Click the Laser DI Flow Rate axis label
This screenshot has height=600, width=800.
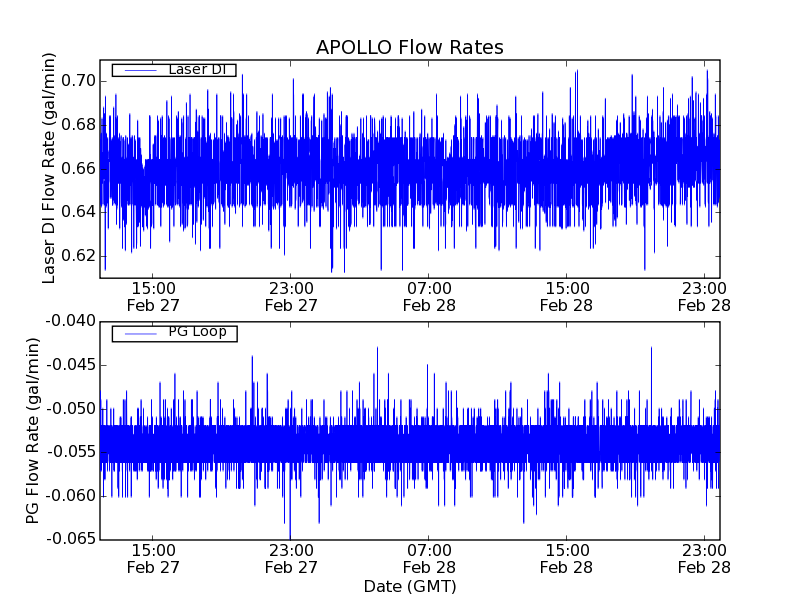tap(48, 168)
